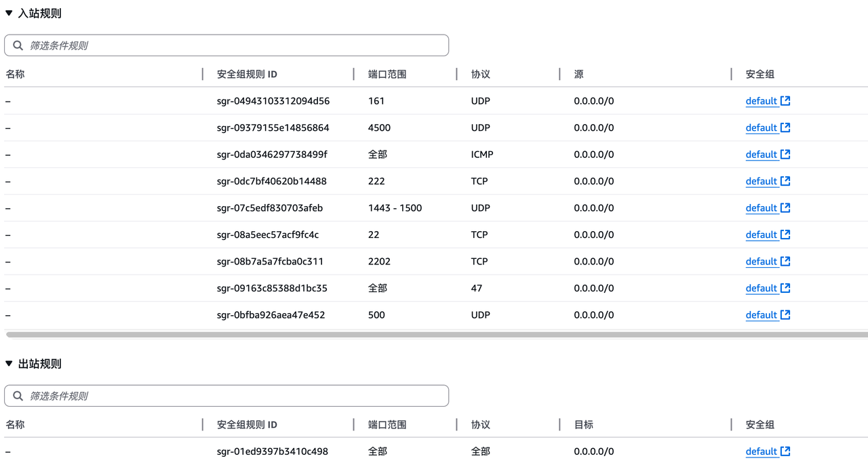Screen dimensions: 868x465
Task: Open default security group link for port 22
Action: (x=761, y=235)
